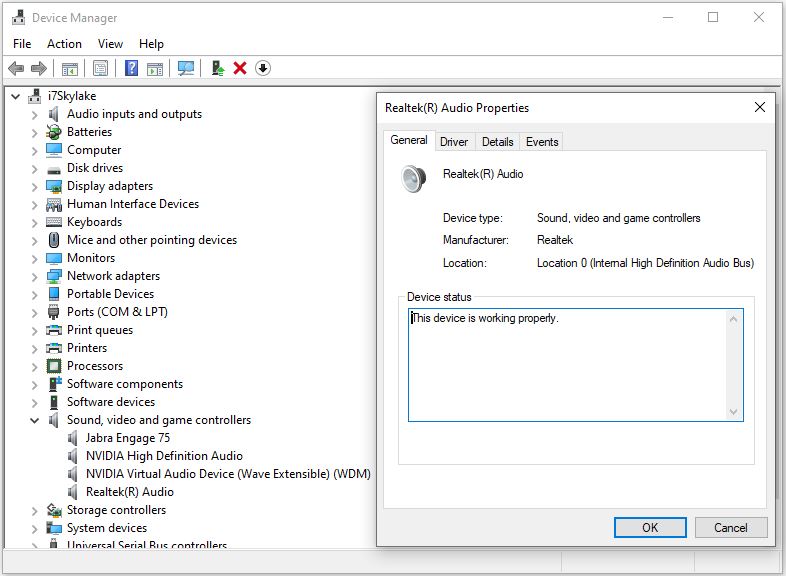Maximize the Device Manager window
The width and height of the screenshot is (786, 576).
(x=713, y=18)
